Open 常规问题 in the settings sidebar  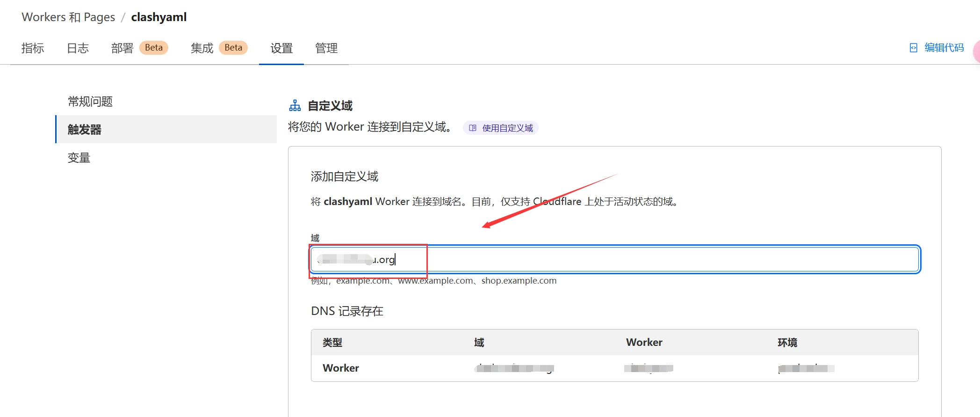point(90,102)
